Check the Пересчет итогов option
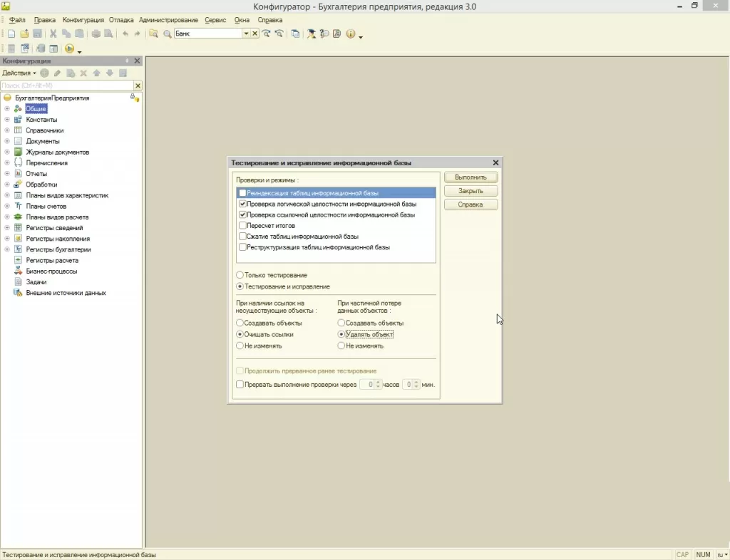Screen dimensions: 730x560 pyautogui.click(x=242, y=225)
